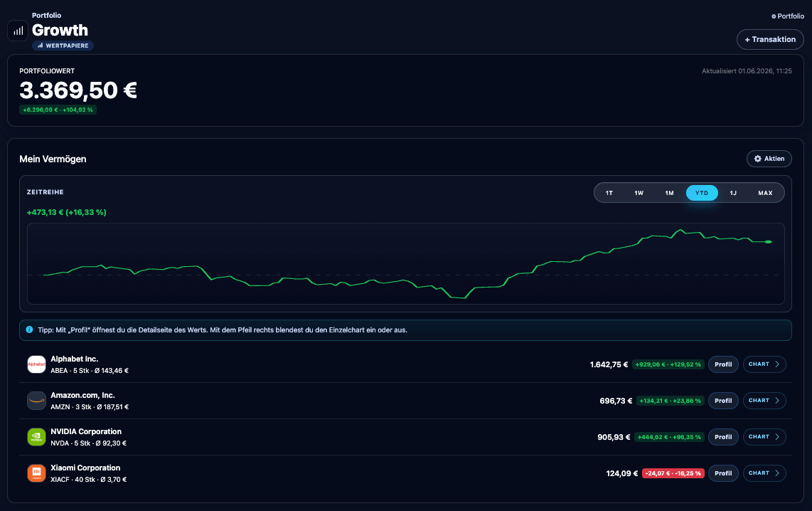Click the Alphabet Inc. logo icon

pyautogui.click(x=36, y=364)
